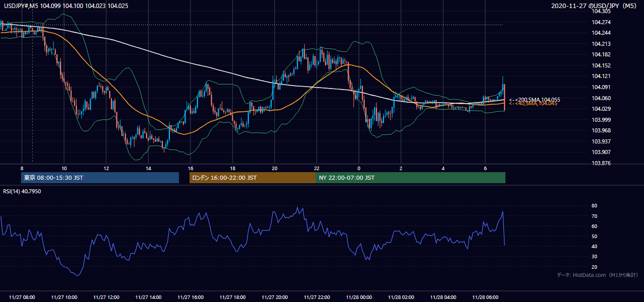
Task: Click RSI axis level 70
Action: [594, 216]
